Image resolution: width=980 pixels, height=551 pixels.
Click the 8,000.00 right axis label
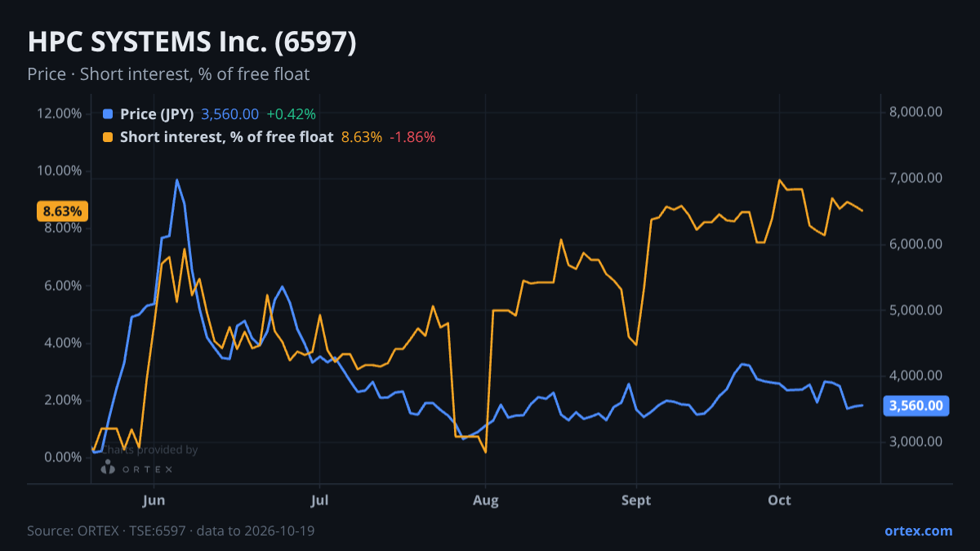[915, 113]
